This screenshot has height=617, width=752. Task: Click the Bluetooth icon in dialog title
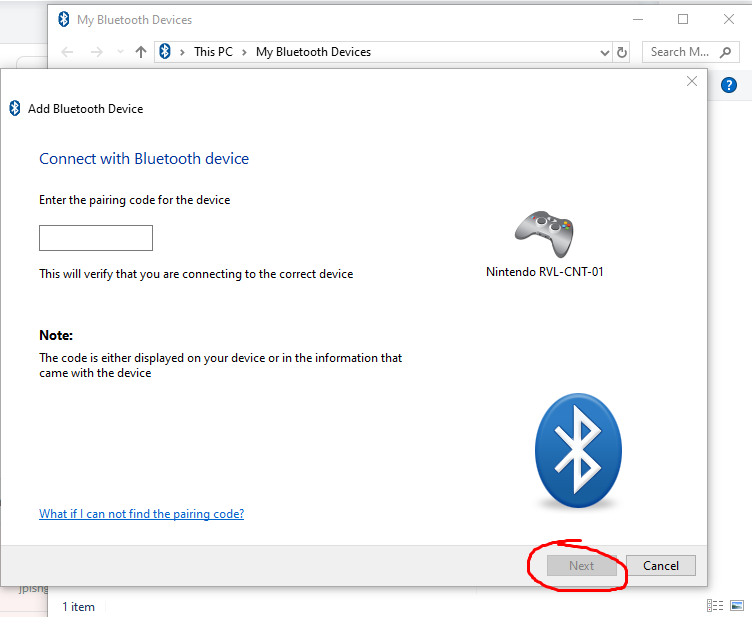[x=15, y=108]
